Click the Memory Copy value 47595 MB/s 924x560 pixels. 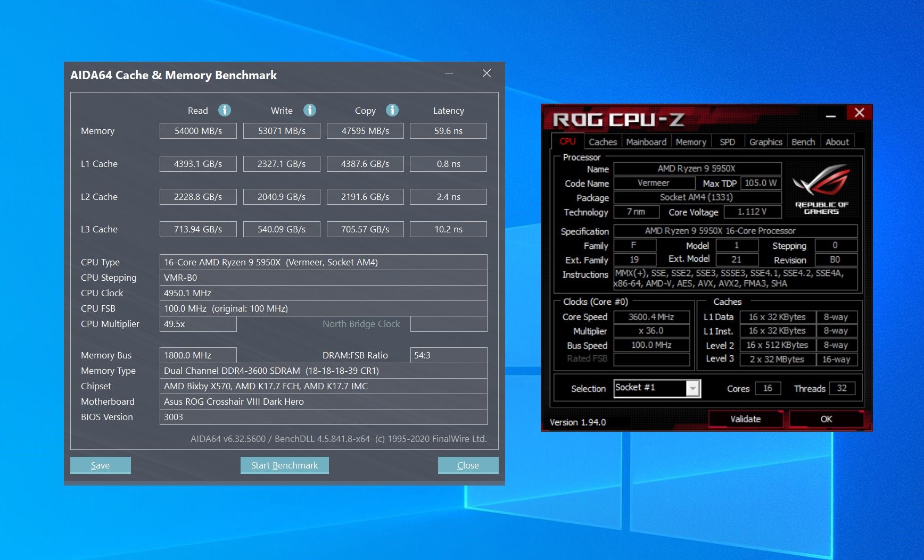tap(365, 131)
